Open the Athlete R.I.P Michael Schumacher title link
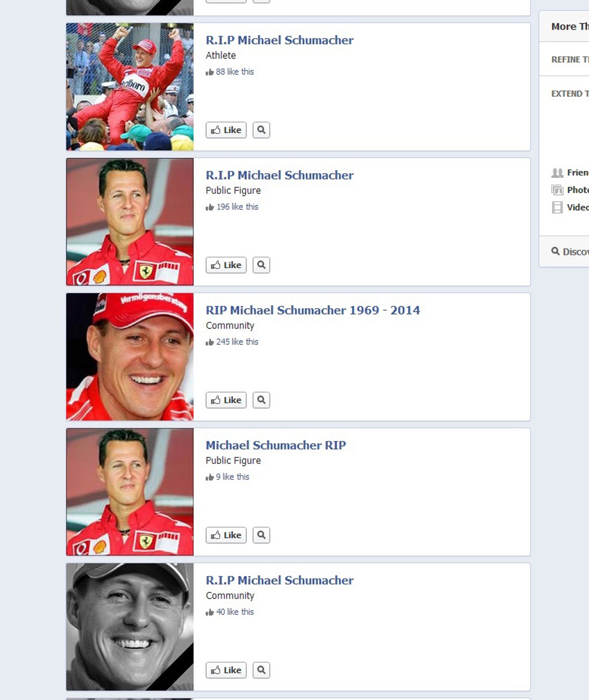Image resolution: width=589 pixels, height=700 pixels. tap(280, 40)
